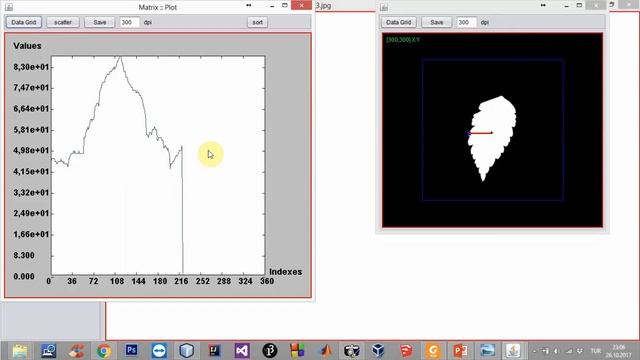The image size is (640, 360).
Task: Open the remote desktop monitor icon on taskbar
Action: tap(48, 350)
